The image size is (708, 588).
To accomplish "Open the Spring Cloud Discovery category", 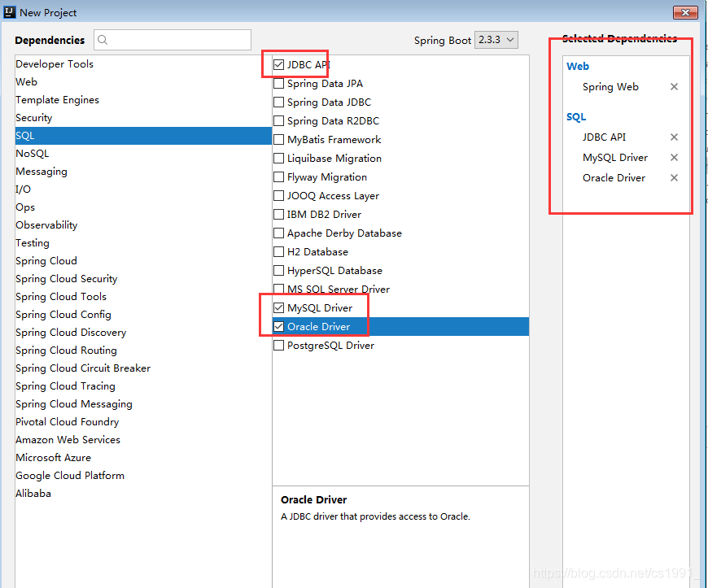I will point(143,333).
